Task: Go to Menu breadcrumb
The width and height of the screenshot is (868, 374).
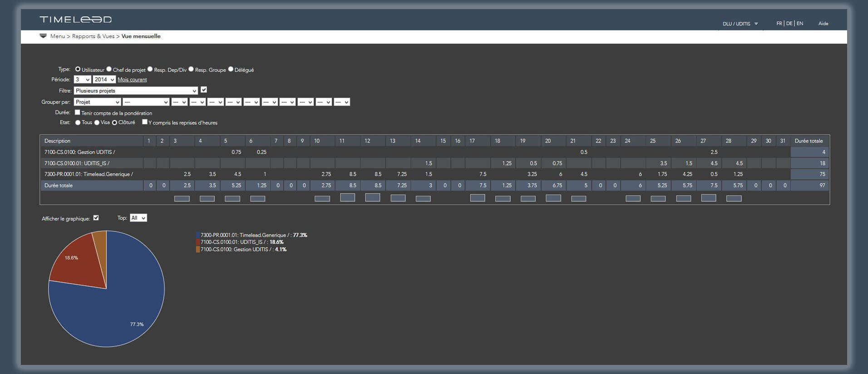Action: (58, 36)
